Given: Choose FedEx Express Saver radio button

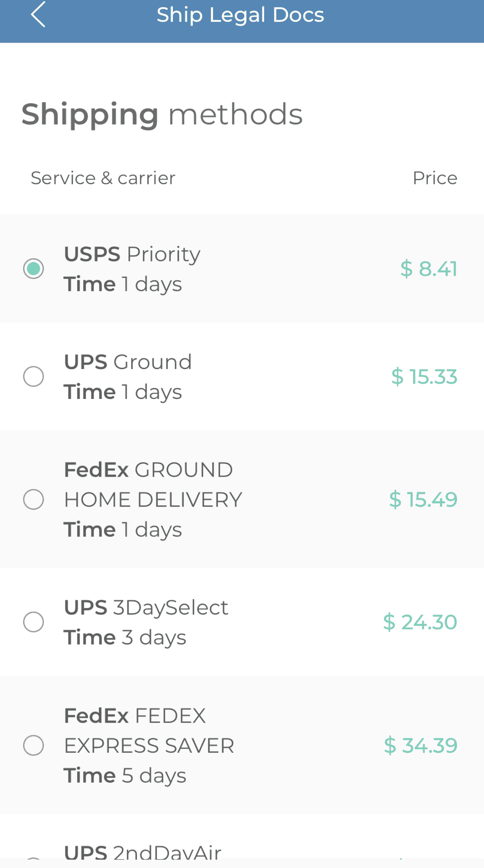Looking at the screenshot, I should click(33, 745).
